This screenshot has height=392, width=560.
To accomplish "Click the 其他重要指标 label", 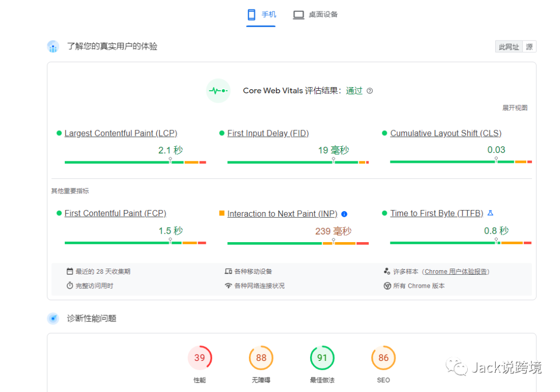I will pos(70,191).
